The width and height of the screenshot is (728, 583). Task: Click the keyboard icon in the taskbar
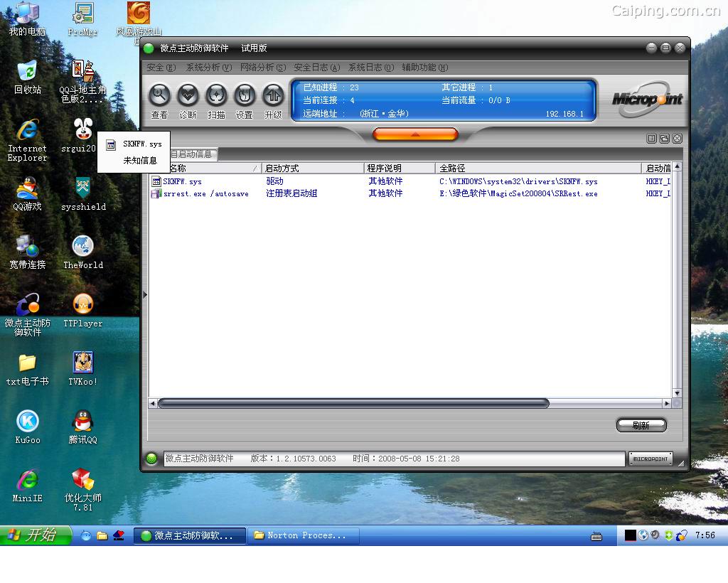click(596, 537)
